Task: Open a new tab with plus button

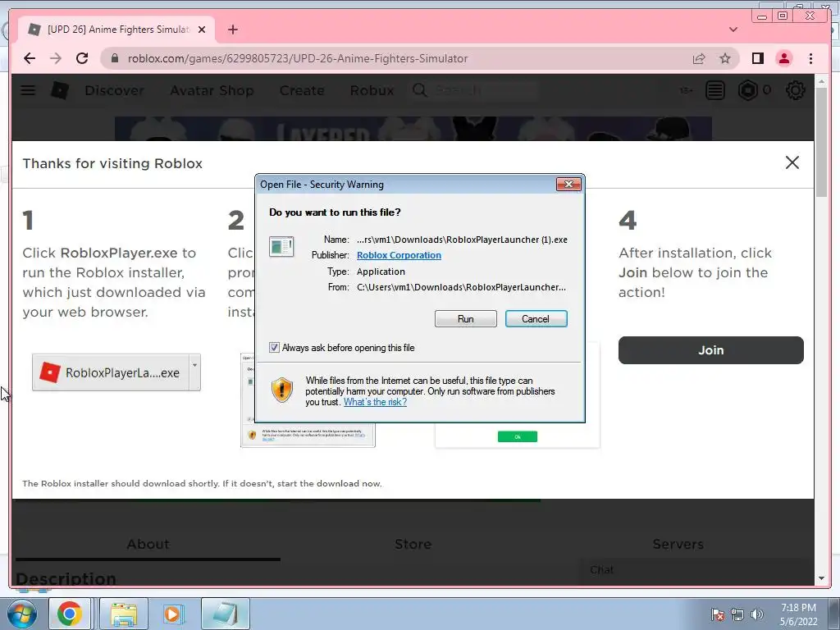Action: 232,30
